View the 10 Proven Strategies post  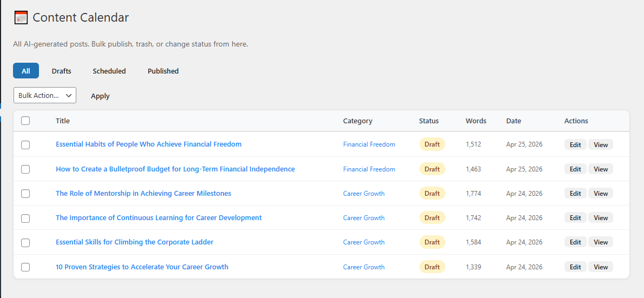(601, 267)
